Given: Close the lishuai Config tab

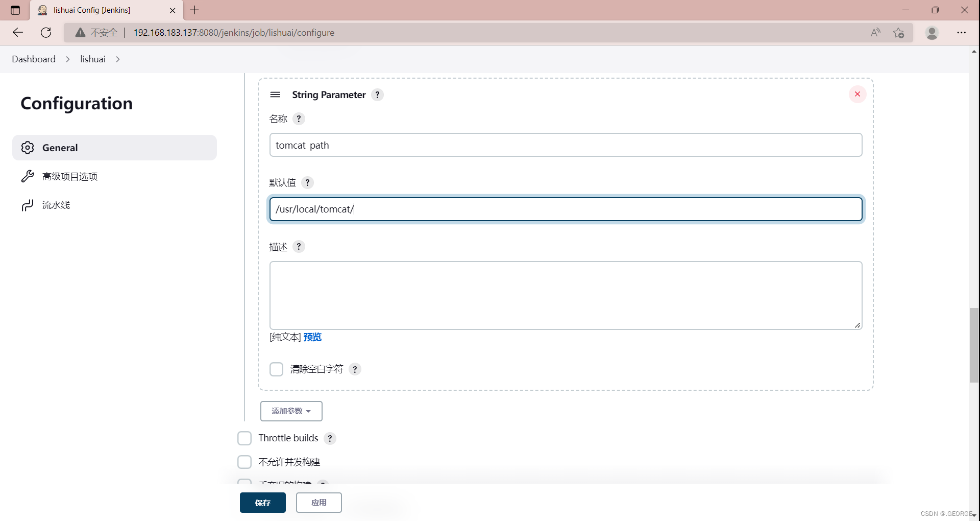Looking at the screenshot, I should click(x=173, y=10).
